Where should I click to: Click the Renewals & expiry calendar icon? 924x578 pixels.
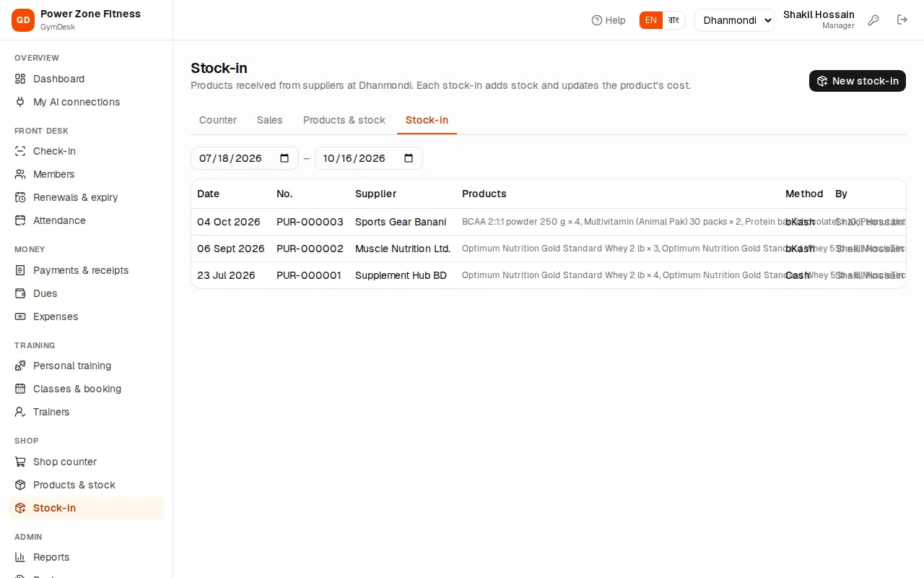click(20, 197)
